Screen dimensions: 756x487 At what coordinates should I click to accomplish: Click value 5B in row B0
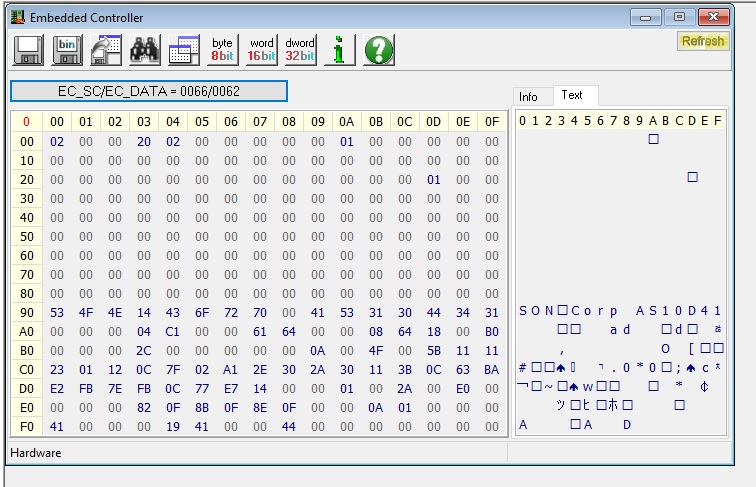coord(433,351)
